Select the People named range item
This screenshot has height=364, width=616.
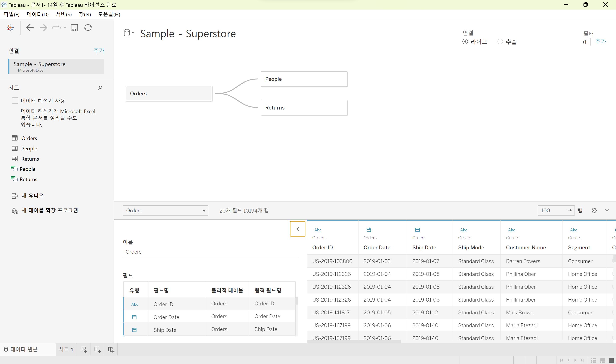[x=23, y=169]
